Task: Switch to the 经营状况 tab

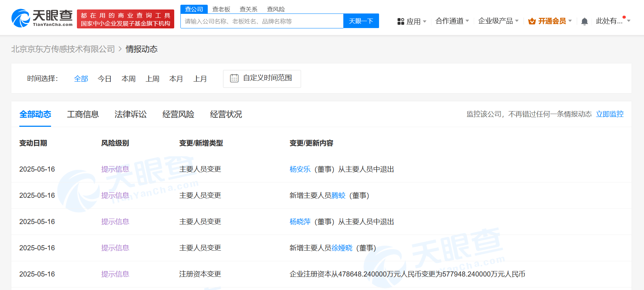Action: (x=226, y=114)
